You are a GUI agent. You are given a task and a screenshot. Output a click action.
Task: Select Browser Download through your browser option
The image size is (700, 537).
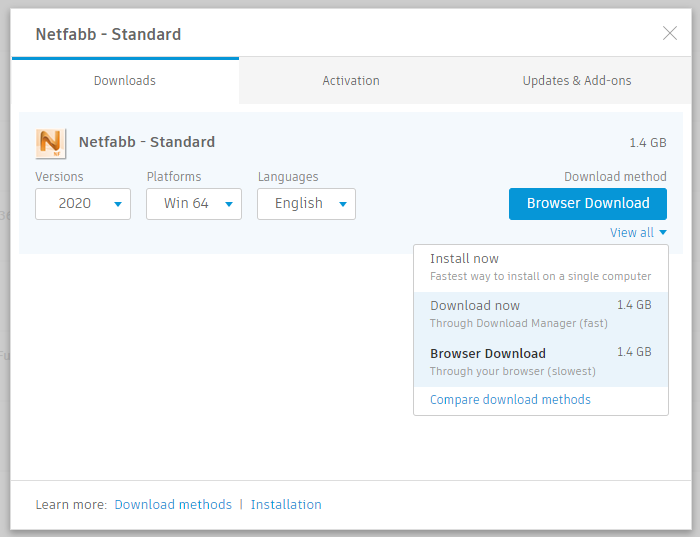pos(541,362)
